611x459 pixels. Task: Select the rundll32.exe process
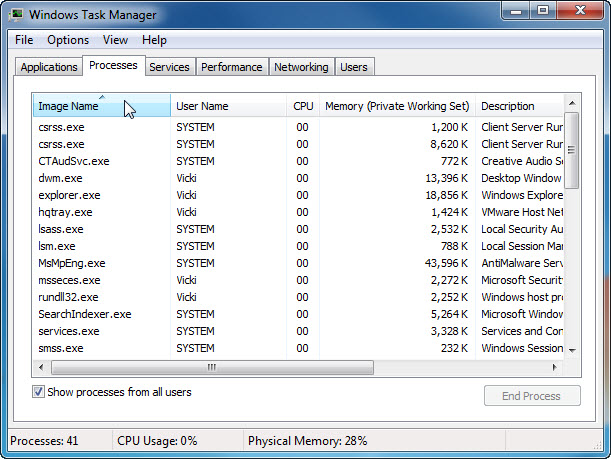coord(298,297)
